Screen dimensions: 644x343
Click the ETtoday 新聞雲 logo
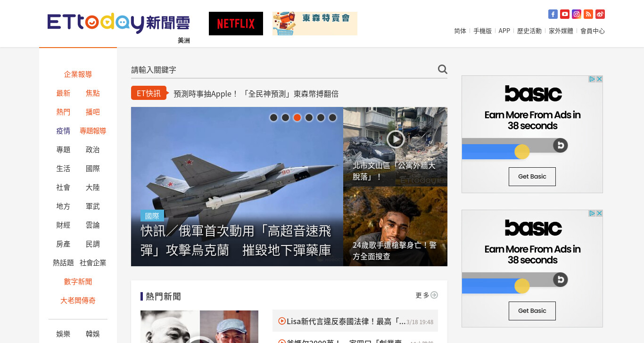(118, 23)
